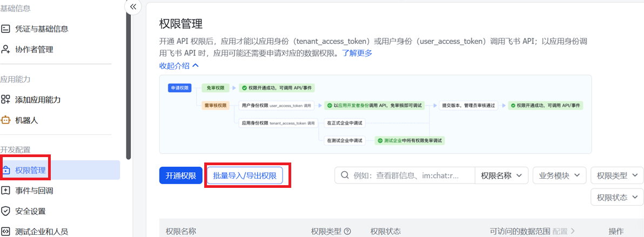Collapse the sidebar with double-chevron button

pos(133,6)
